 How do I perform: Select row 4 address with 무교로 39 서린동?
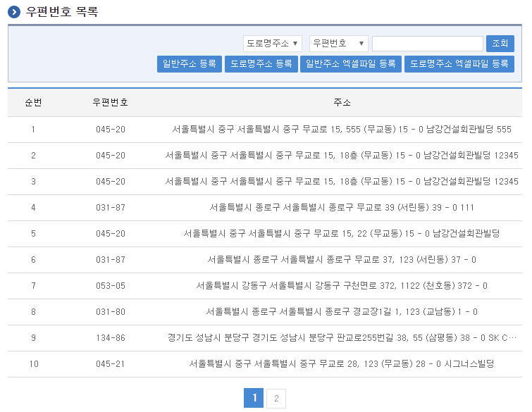pos(342,208)
